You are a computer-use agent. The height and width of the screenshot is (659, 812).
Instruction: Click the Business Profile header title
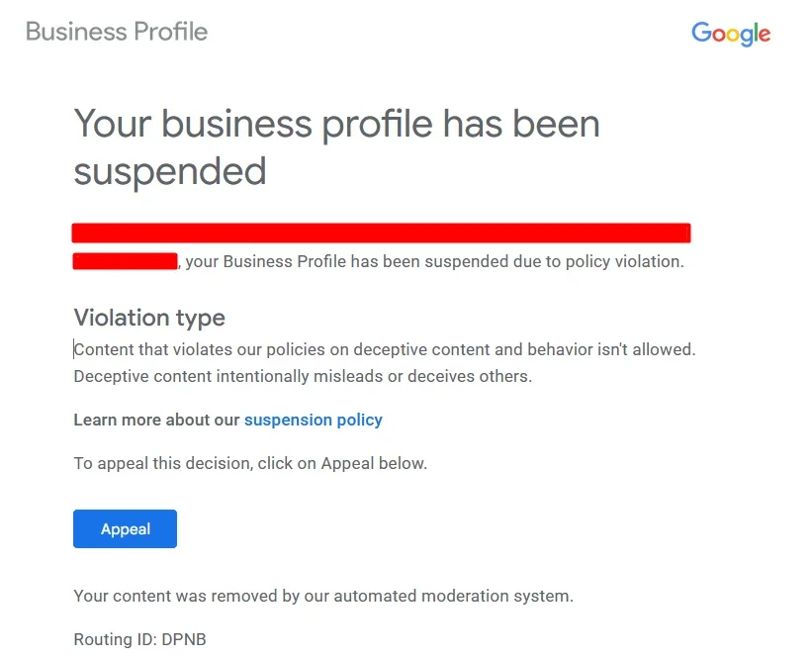point(117,32)
